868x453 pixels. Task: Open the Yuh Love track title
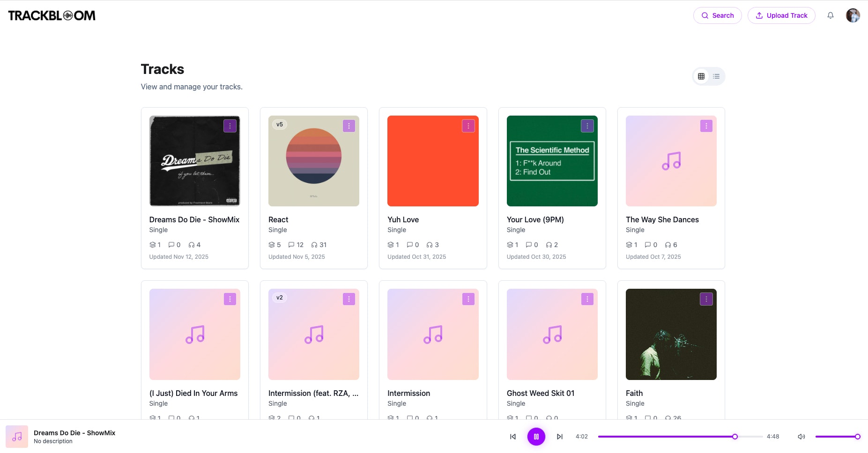(x=403, y=219)
